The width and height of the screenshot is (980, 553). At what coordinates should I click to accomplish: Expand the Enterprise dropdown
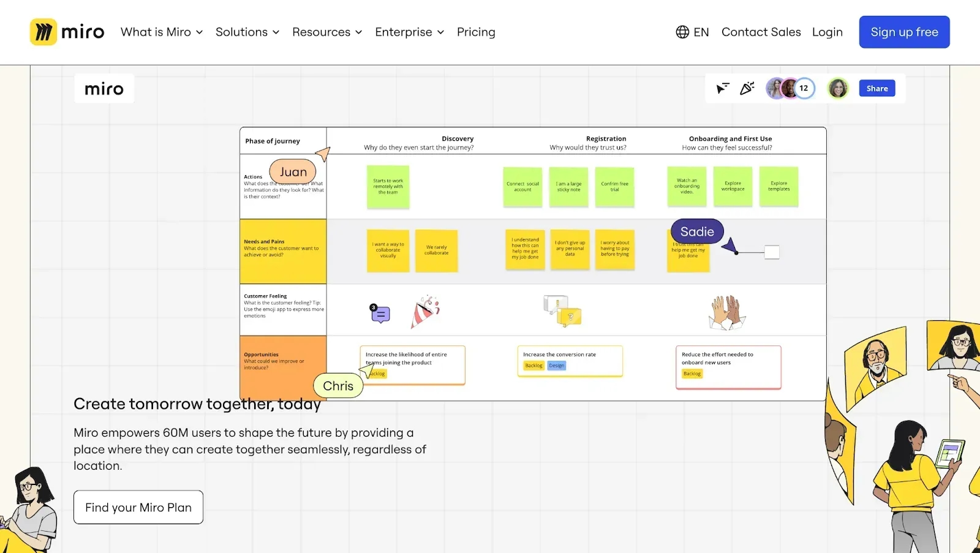point(410,32)
